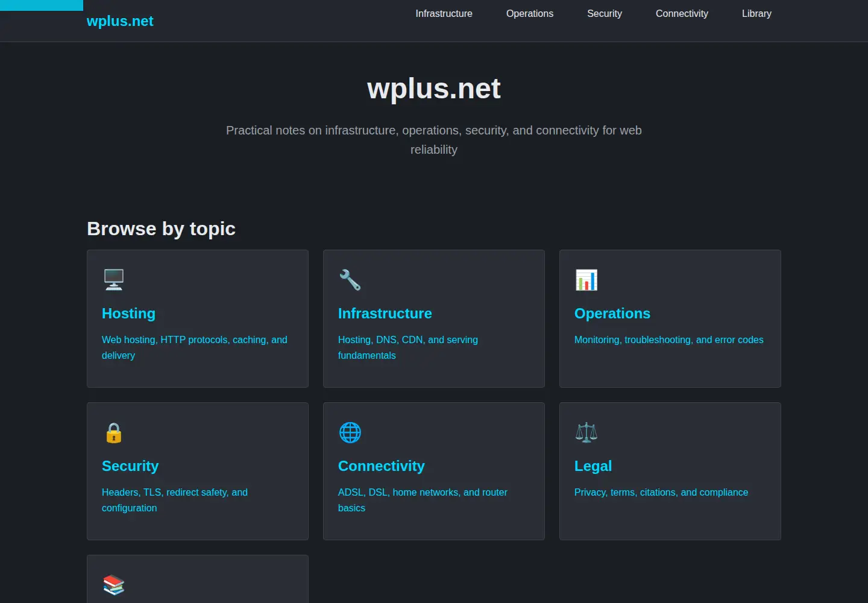Open the Hosting topic heading link
This screenshot has height=603, width=868.
(128, 314)
